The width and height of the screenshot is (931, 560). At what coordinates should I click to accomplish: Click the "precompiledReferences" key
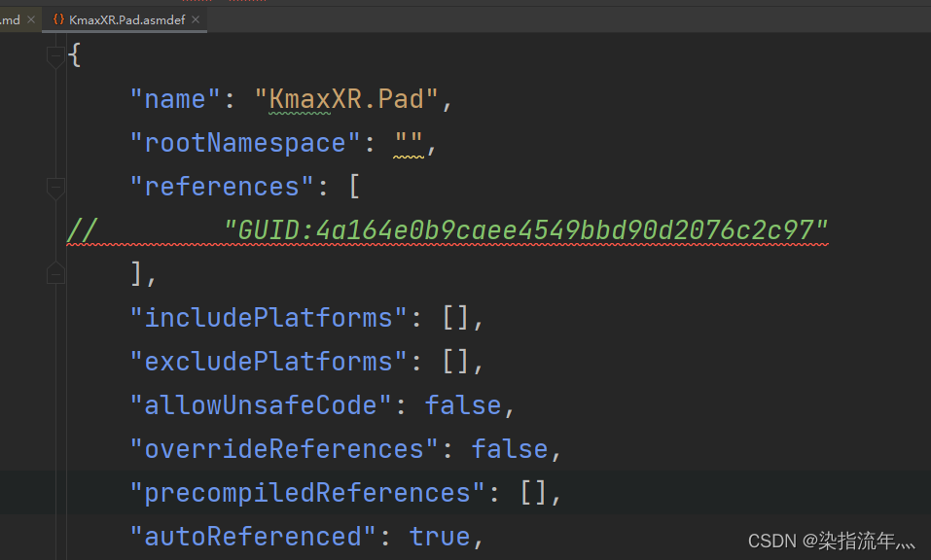tap(307, 493)
